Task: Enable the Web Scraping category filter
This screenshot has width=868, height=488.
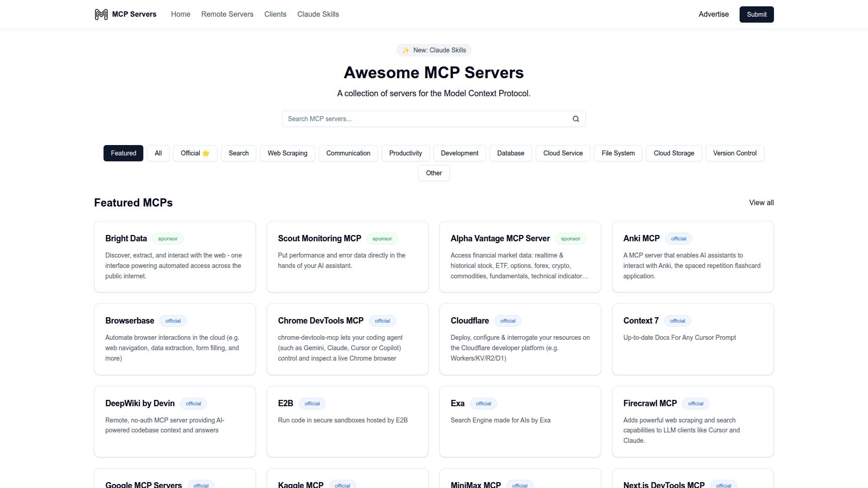Action: 287,153
